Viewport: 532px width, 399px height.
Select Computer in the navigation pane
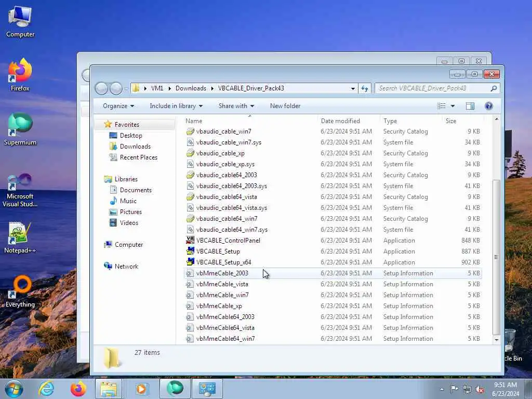click(129, 245)
